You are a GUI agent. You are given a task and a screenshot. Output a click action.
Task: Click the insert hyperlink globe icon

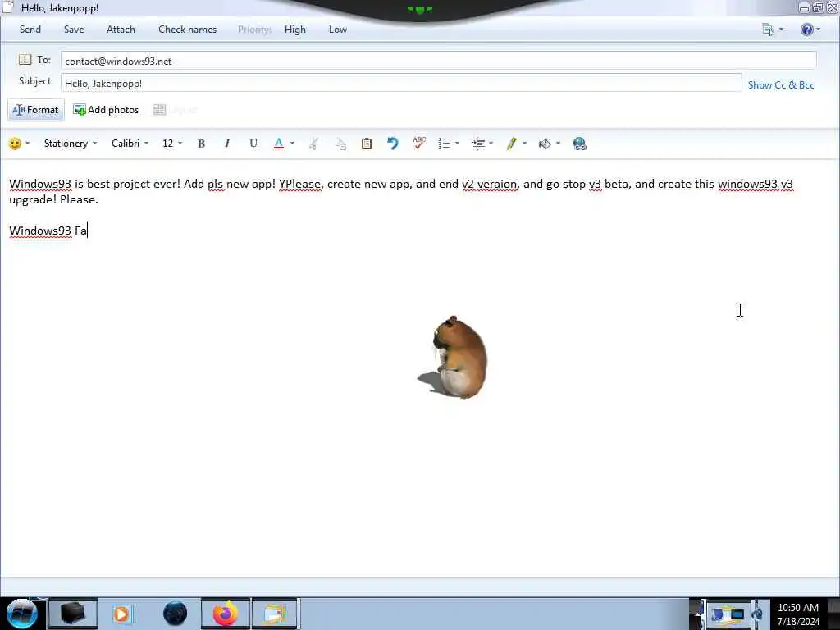click(x=580, y=144)
